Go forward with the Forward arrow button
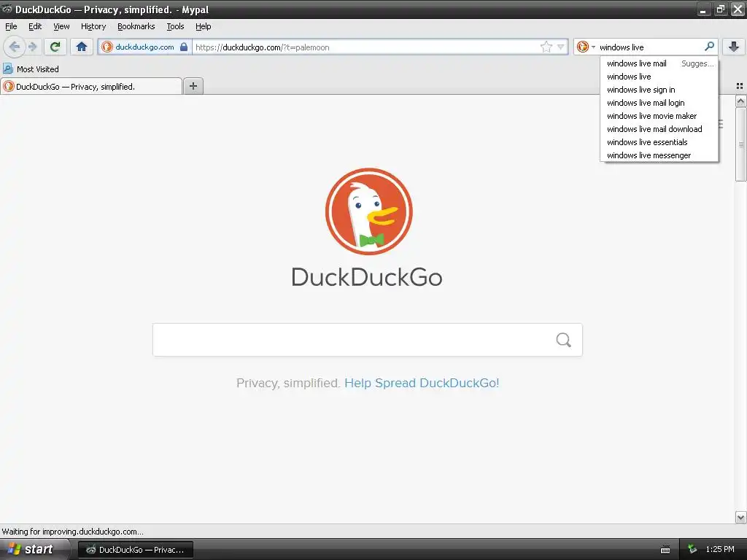 coord(33,47)
